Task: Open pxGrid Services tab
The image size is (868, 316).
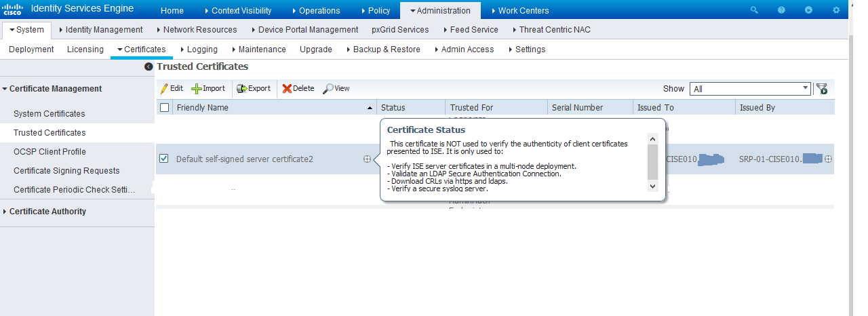Action: coord(400,30)
